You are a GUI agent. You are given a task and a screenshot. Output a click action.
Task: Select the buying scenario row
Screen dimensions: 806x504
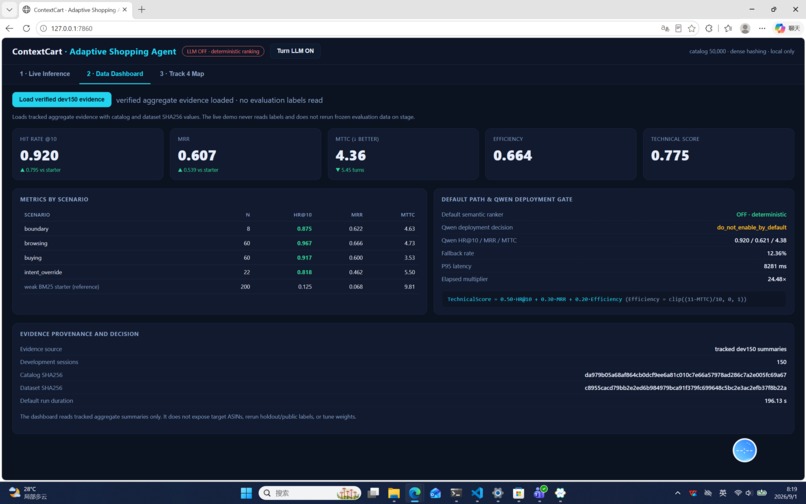pyautogui.click(x=219, y=258)
